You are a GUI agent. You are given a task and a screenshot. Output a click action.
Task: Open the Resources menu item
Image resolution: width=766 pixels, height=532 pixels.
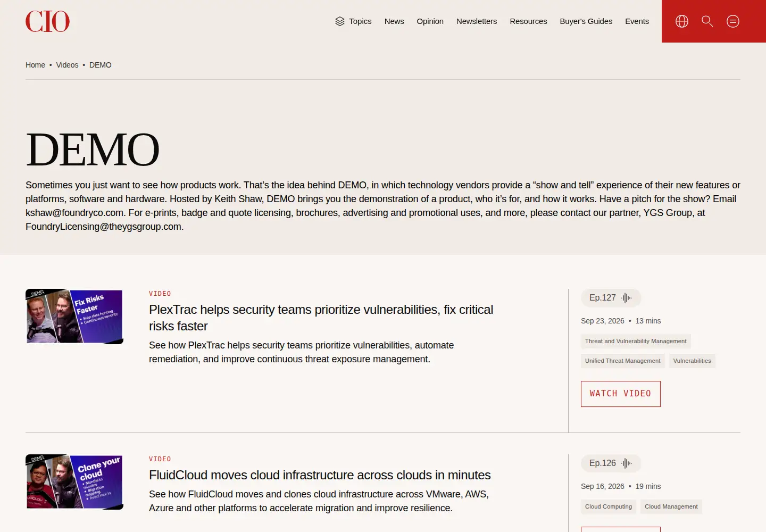[528, 21]
